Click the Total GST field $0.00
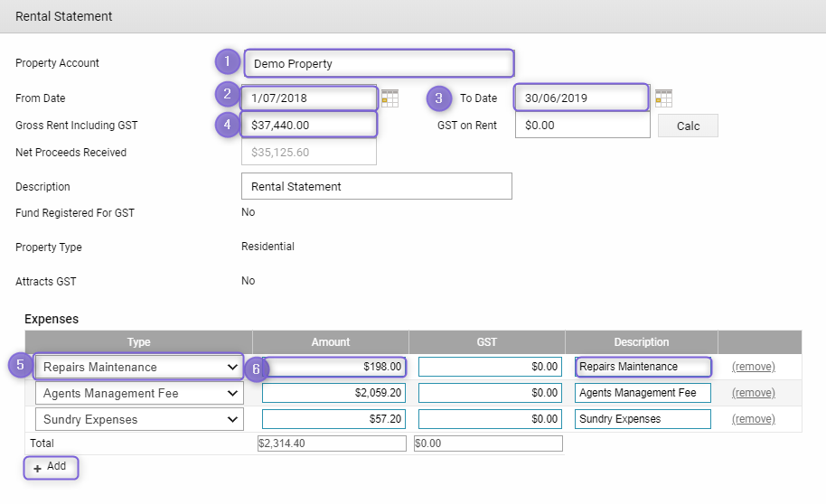The width and height of the screenshot is (826, 504). coord(488,443)
